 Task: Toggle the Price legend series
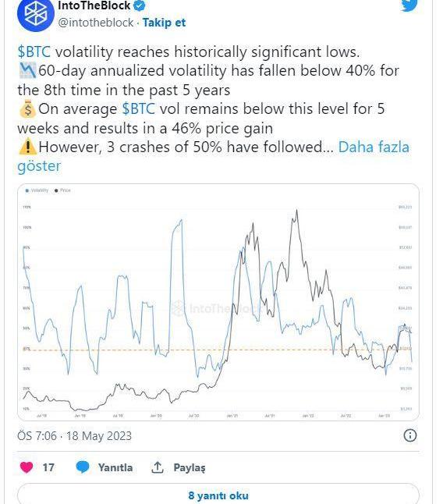[62, 190]
